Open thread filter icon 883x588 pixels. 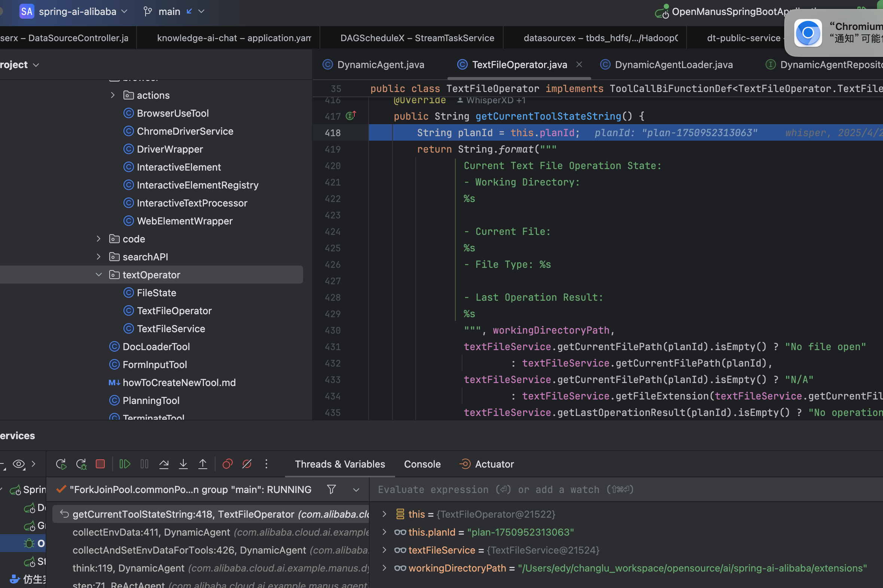coord(331,489)
